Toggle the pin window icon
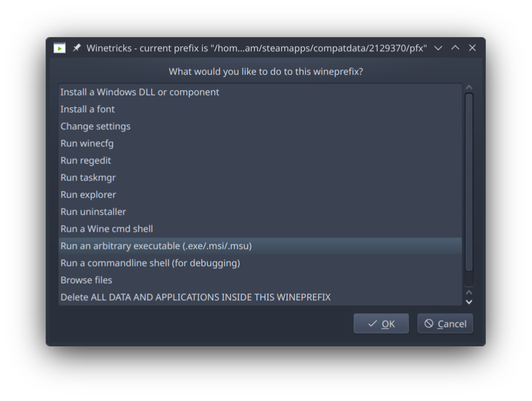This screenshot has height=401, width=532. click(77, 48)
